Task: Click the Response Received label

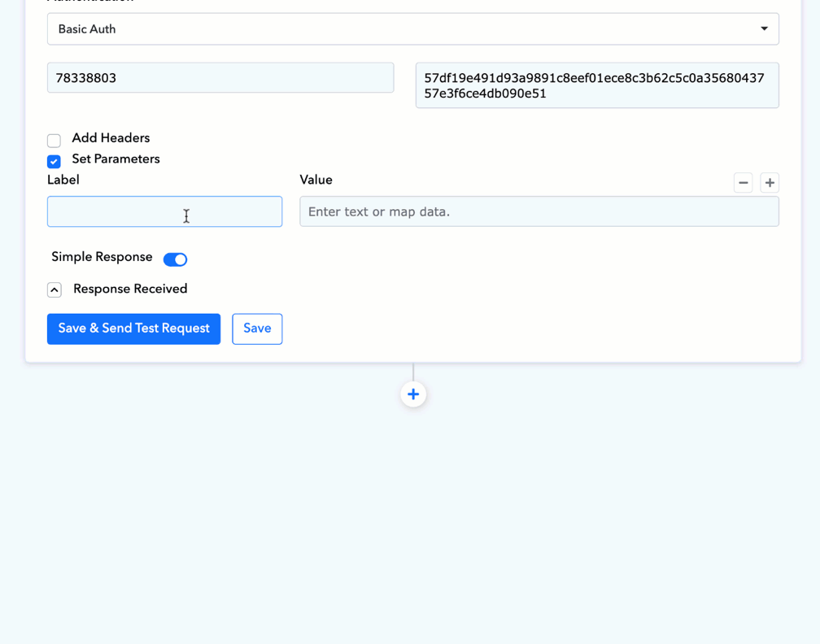Action: [130, 289]
